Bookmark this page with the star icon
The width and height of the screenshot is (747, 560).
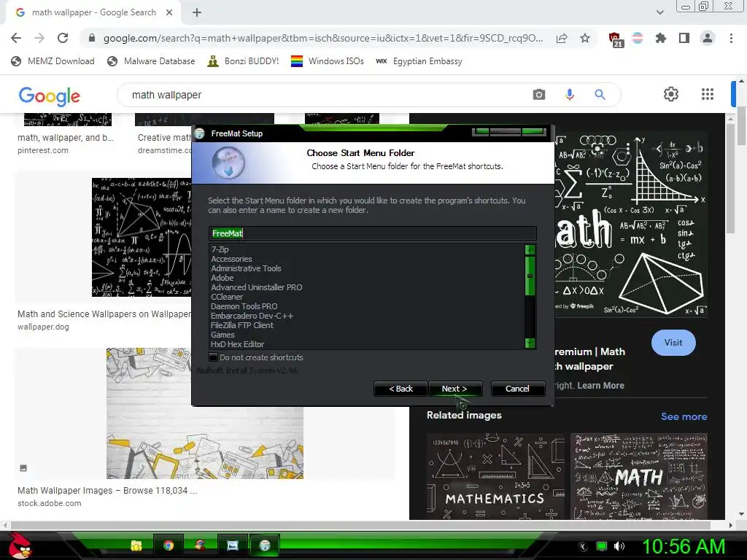(585, 38)
